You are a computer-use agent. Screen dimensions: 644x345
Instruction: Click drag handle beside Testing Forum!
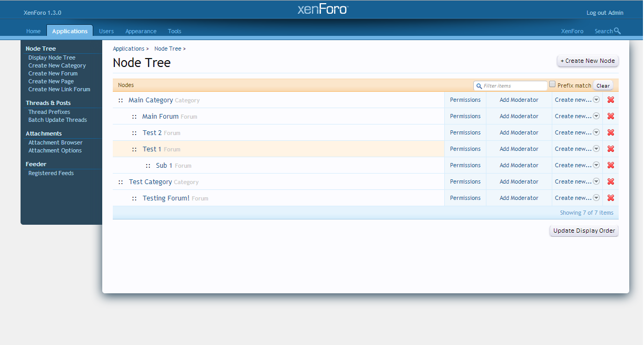(x=134, y=198)
